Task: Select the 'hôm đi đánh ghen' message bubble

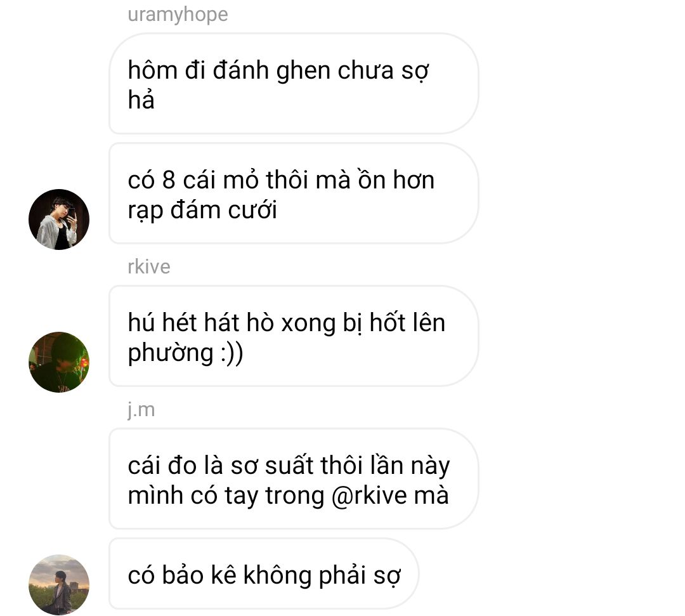Action: pos(294,84)
